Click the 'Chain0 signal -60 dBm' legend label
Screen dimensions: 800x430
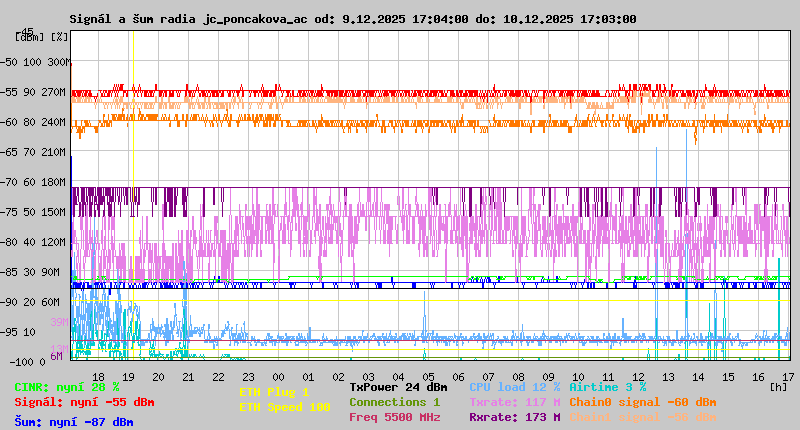[643, 402]
